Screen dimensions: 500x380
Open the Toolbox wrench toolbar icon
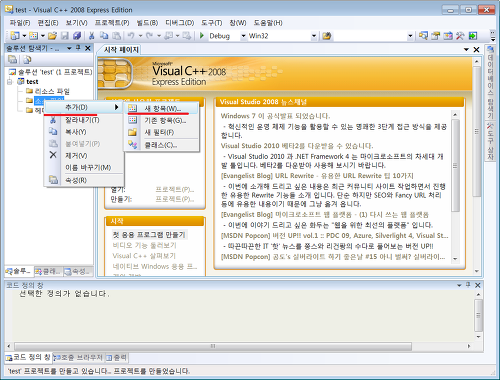pyautogui.click(x=460, y=36)
